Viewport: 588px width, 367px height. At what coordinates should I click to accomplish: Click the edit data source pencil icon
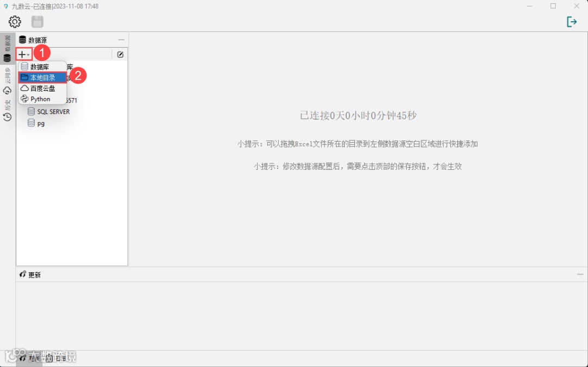120,54
